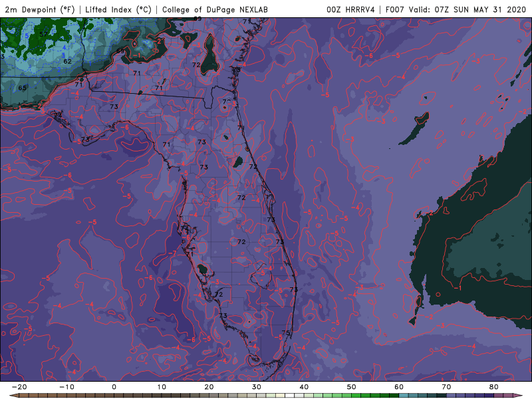Click the '00Z HRRRV4' model run label

[350, 9]
